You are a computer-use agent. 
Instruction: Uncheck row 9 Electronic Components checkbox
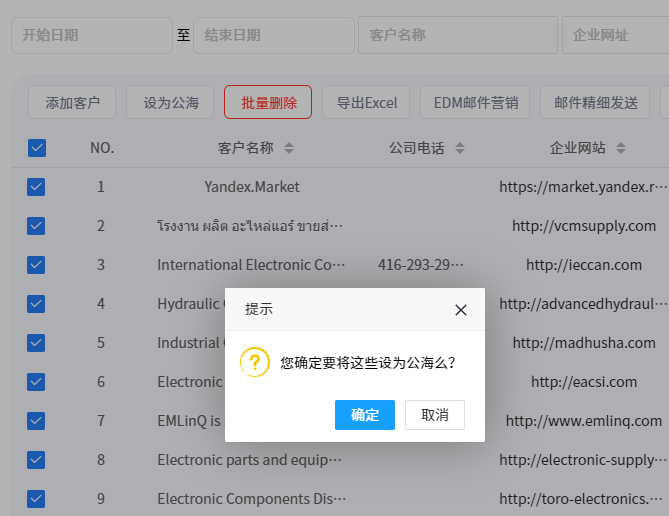pyautogui.click(x=36, y=499)
